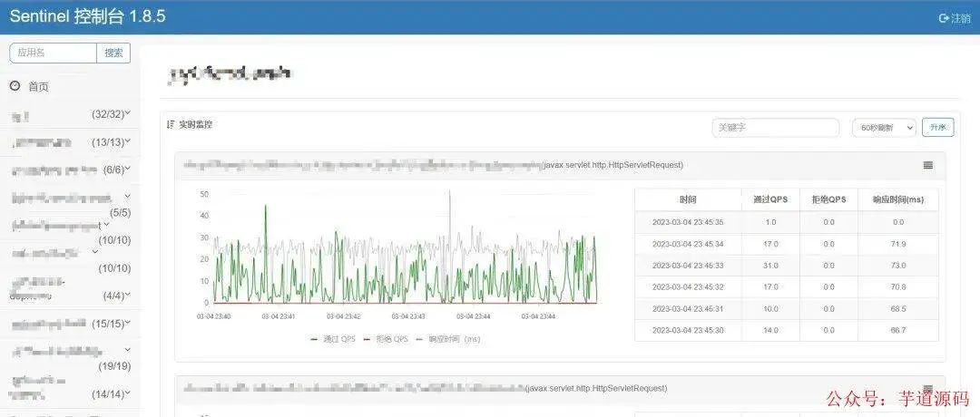The height and width of the screenshot is (417, 980).
Task: Toggle the 响应时间 (ms) legend series
Action: pos(447,339)
